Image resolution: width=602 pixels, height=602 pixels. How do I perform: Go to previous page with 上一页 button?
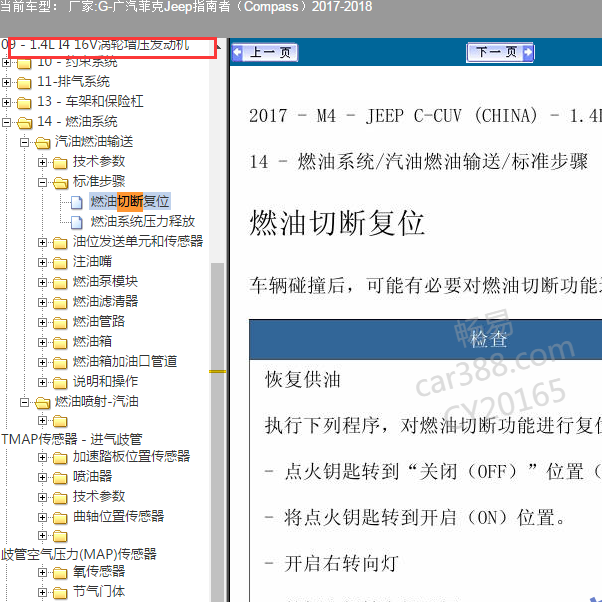coord(265,53)
